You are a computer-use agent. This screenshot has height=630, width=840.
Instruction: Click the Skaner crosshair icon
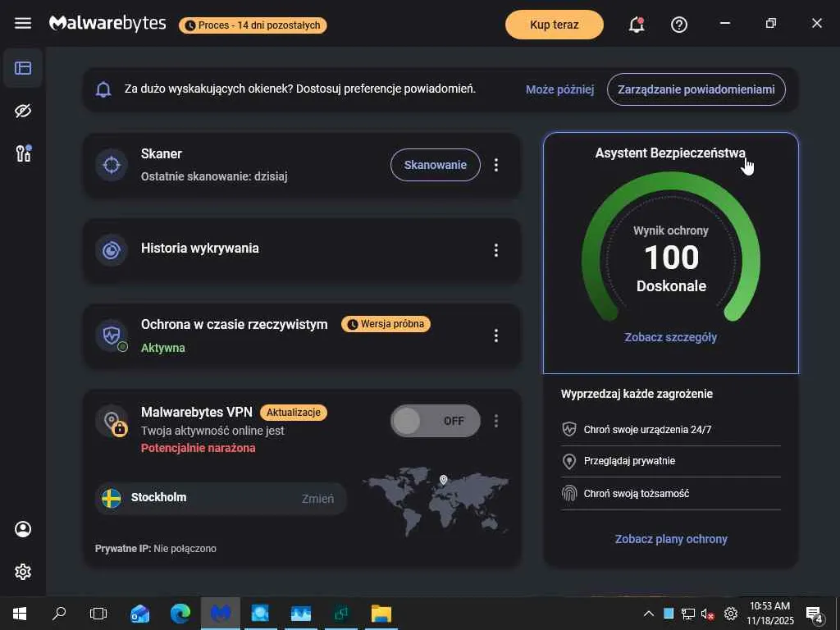click(112, 164)
